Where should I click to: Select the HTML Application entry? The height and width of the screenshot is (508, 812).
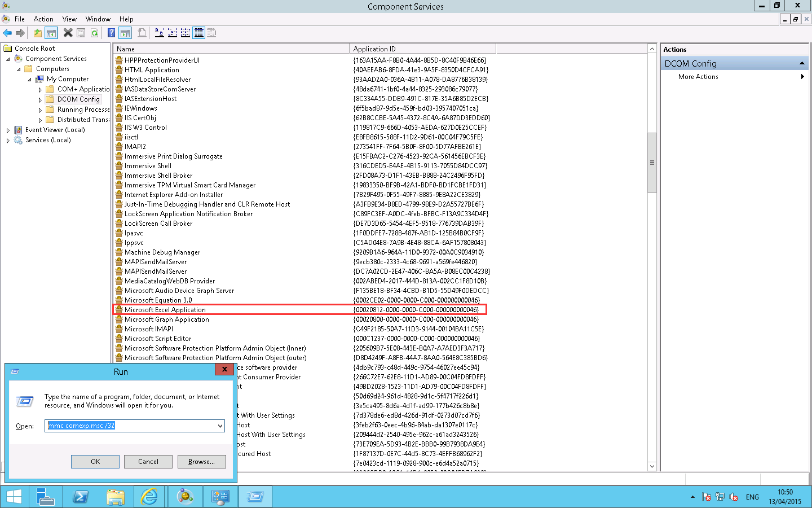tap(152, 70)
